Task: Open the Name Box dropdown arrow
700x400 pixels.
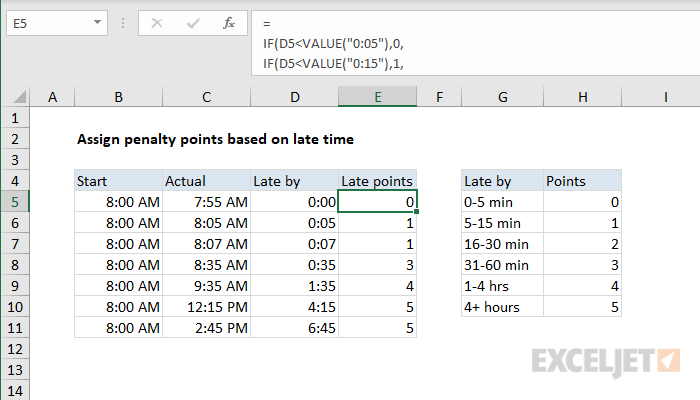Action: click(x=97, y=22)
